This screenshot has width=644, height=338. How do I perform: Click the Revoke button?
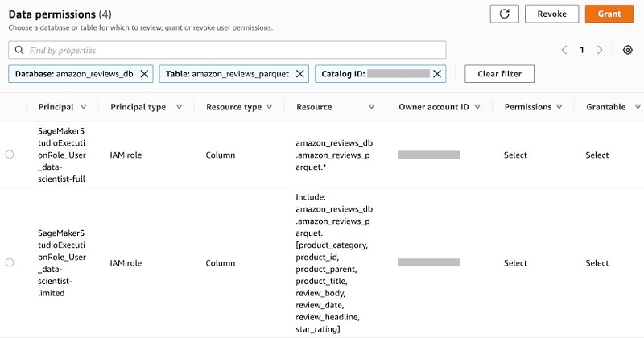tap(551, 14)
